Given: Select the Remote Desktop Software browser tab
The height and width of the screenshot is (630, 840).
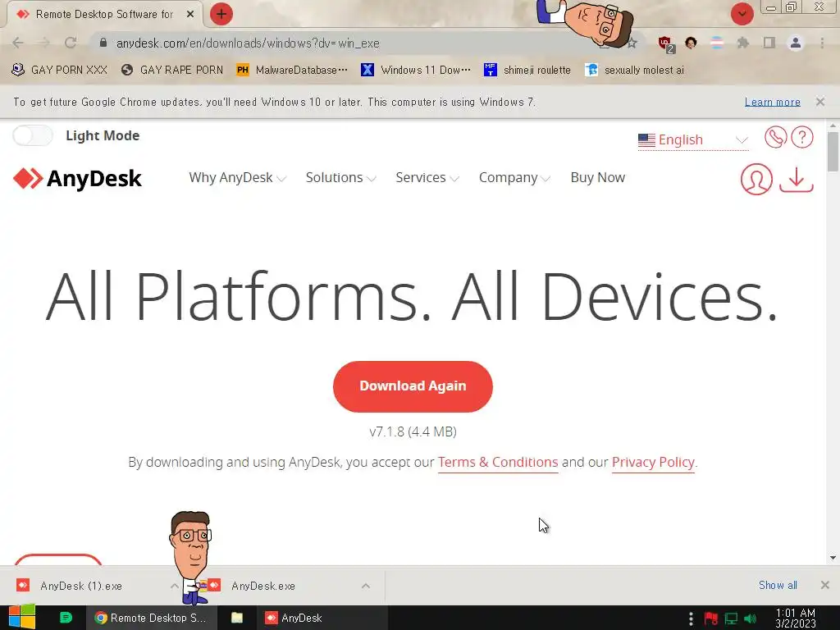Looking at the screenshot, I should pyautogui.click(x=104, y=15).
